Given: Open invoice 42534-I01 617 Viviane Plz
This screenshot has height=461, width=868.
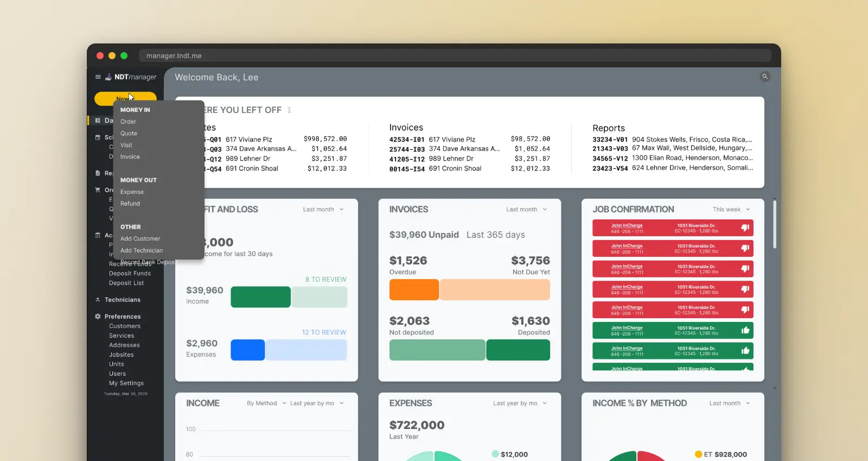Looking at the screenshot, I should pos(469,140).
